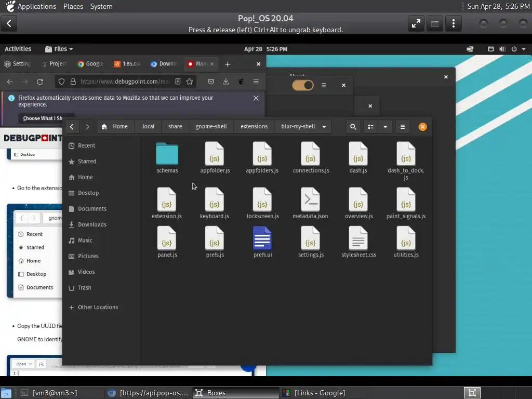Open view options dropdown arrow in Files

pyautogui.click(x=385, y=127)
